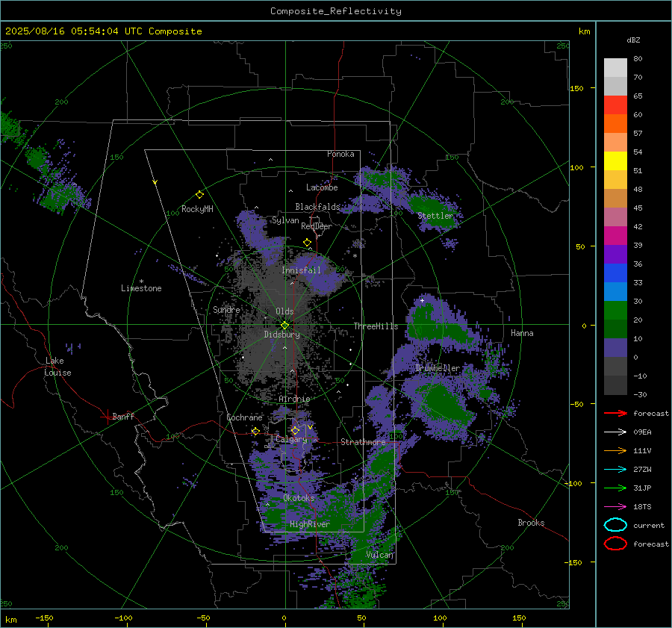
Task: Click the white 09EA arrow icon
Action: 615,432
